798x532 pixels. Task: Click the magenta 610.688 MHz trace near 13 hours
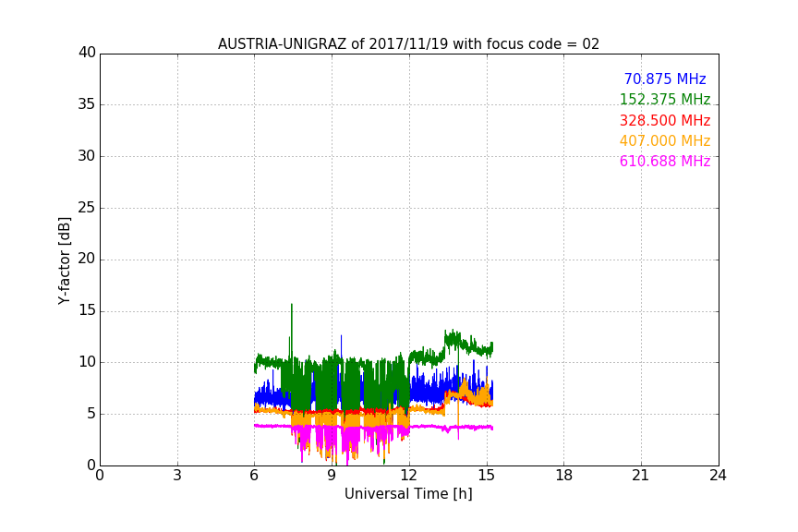point(435,427)
